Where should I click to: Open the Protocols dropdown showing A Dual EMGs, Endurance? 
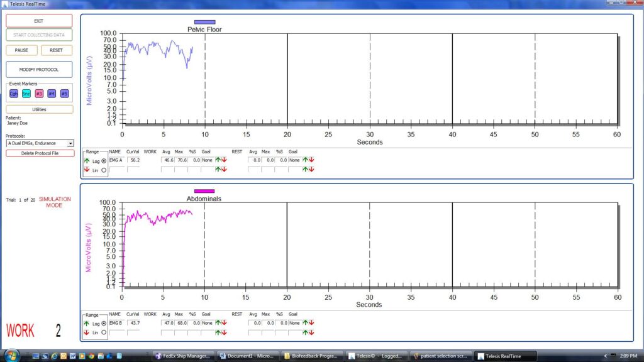tap(69, 143)
